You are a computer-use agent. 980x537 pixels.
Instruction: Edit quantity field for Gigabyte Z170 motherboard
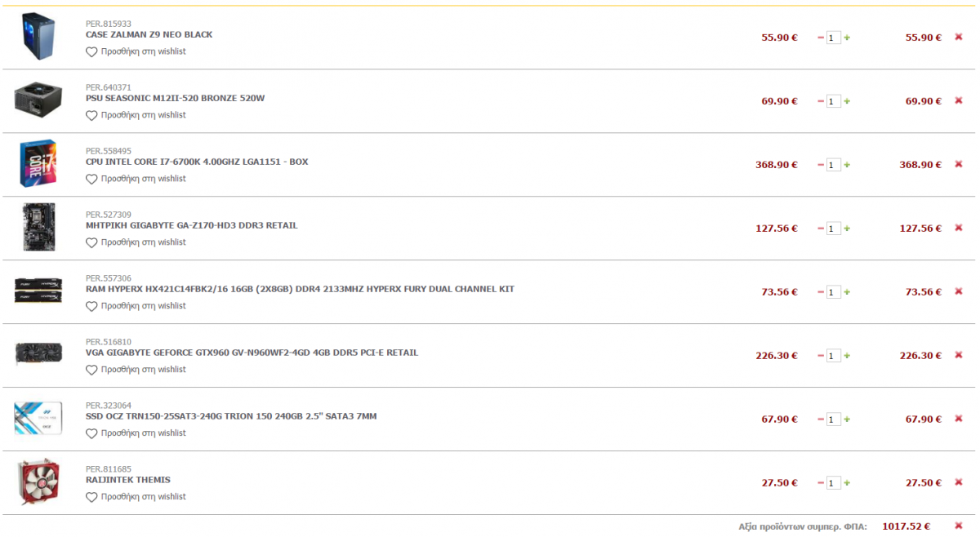(x=834, y=229)
